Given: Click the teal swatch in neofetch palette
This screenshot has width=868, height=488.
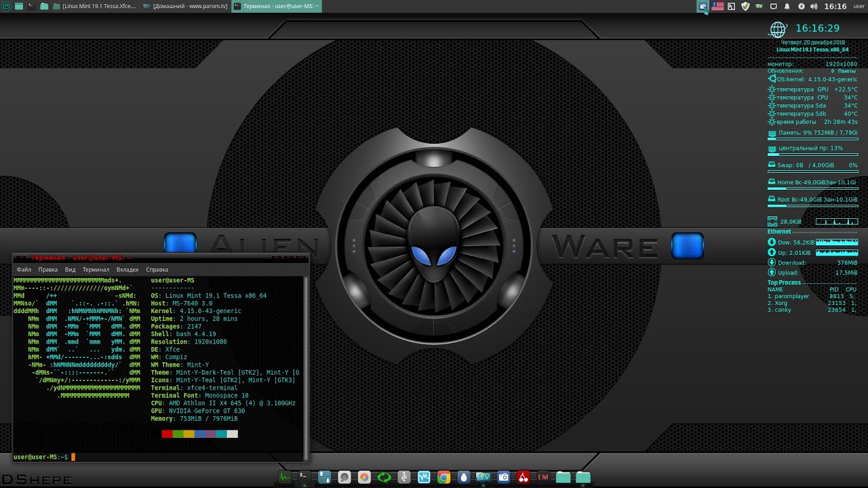Looking at the screenshot, I should [221, 434].
